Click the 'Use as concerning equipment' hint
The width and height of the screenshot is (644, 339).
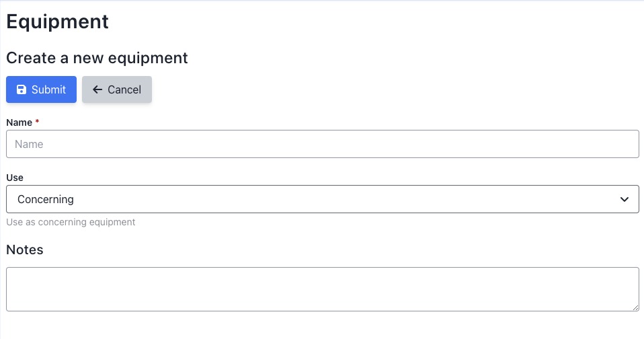71,222
